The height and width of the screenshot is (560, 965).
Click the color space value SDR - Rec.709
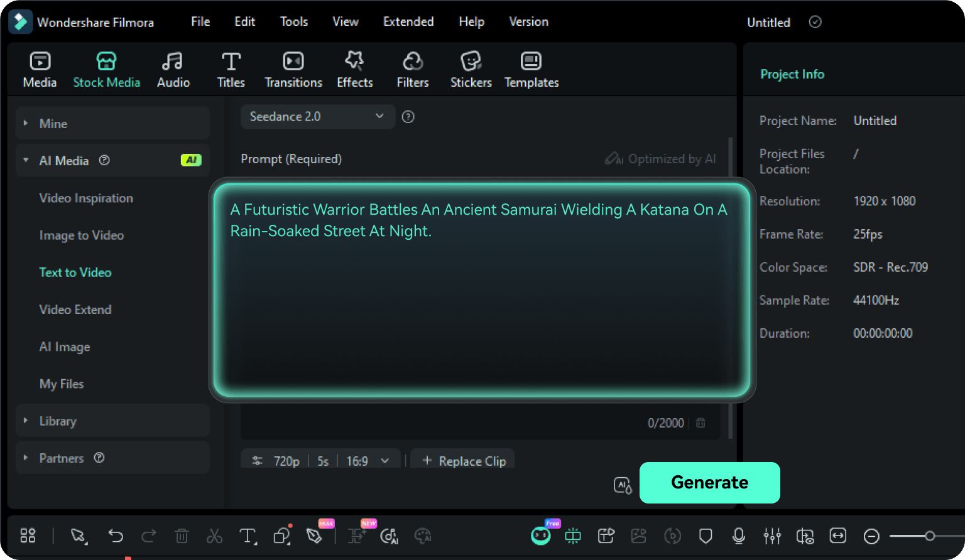click(x=890, y=267)
